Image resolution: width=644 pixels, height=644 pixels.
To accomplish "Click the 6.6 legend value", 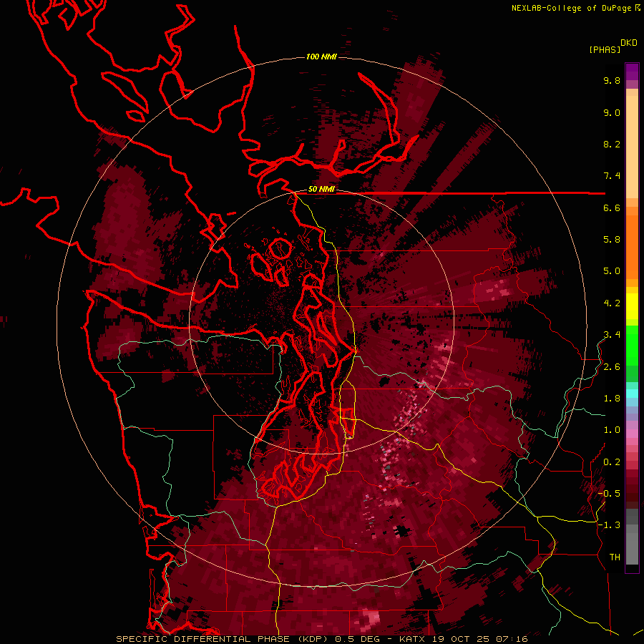I will pos(612,208).
